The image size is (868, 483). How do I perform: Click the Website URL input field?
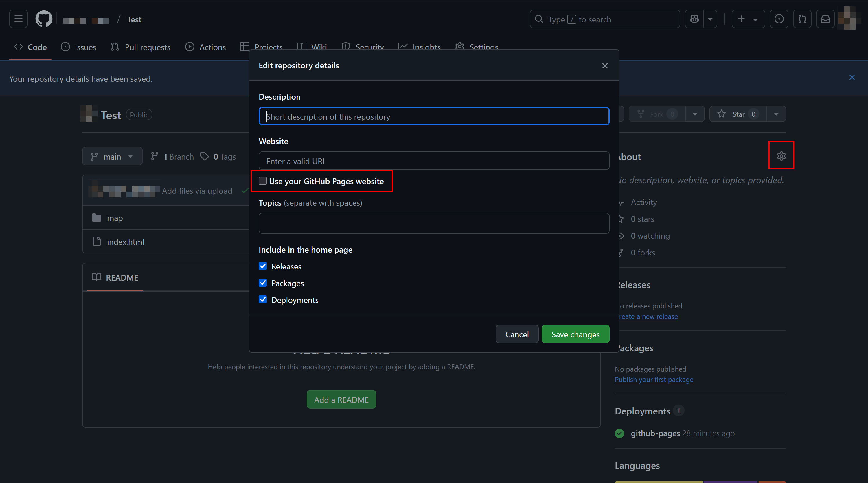click(434, 161)
